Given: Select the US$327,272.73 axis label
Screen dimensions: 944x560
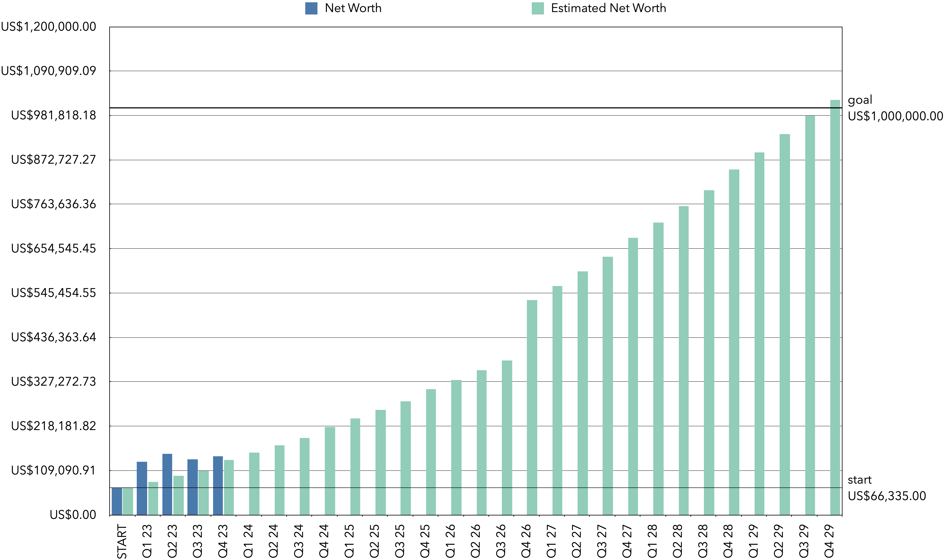Looking at the screenshot, I should [x=54, y=382].
